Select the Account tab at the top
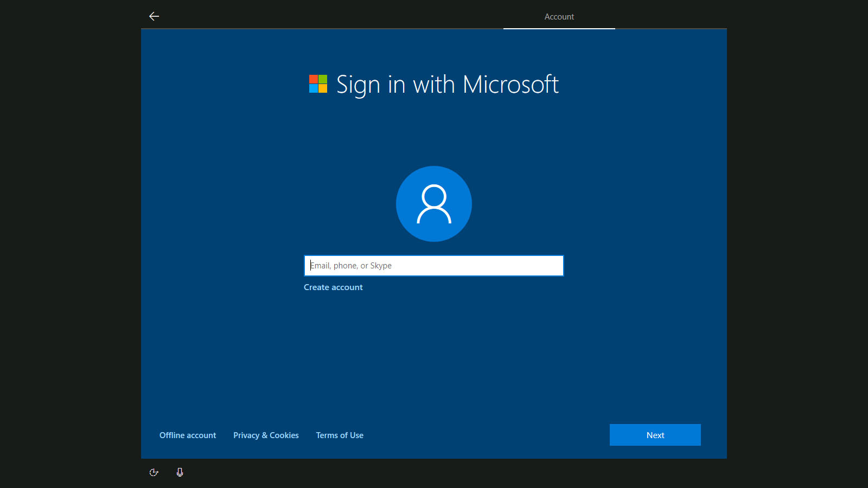Viewport: 868px width, 488px height. [x=559, y=17]
